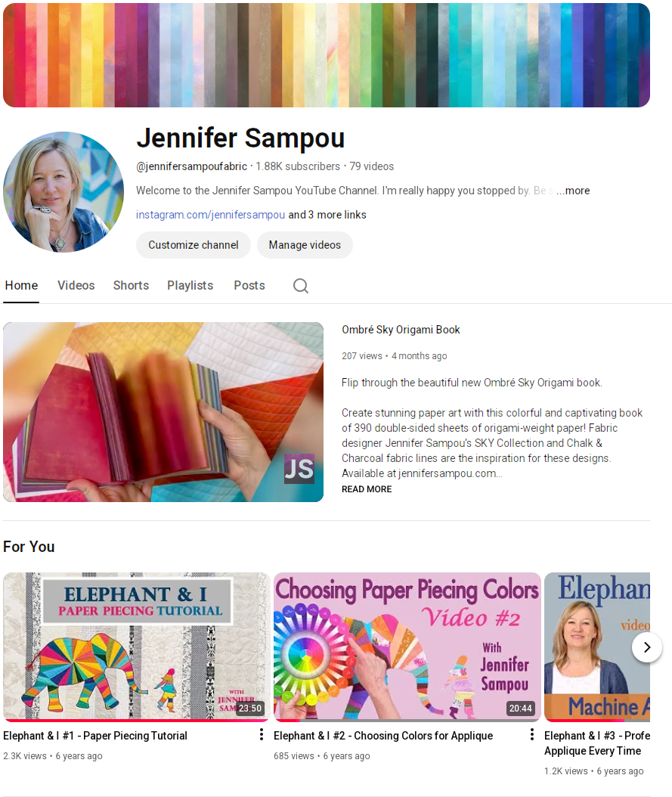Open options menu for Elephant & I #1 video
The height and width of the screenshot is (797, 672).
pos(261,734)
